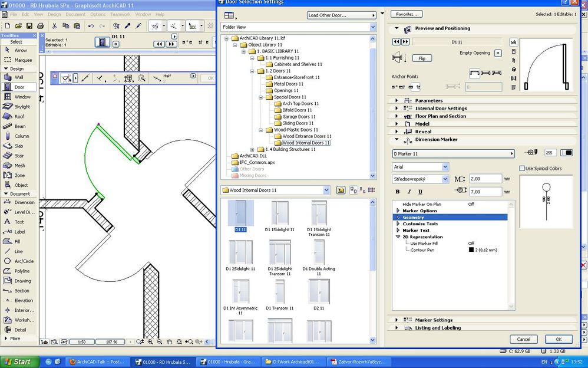Open the Help menu
Viewport: 588px width, 368px height.
160,14
